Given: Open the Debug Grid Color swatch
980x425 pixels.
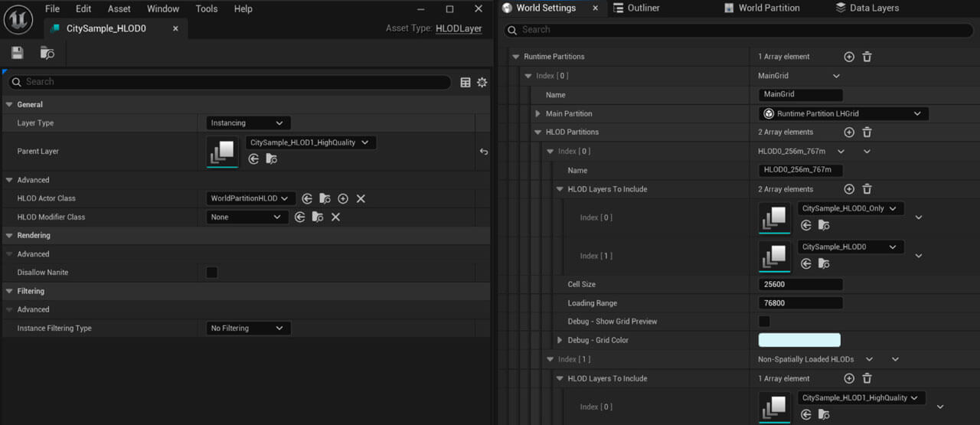Looking at the screenshot, I should click(x=799, y=340).
